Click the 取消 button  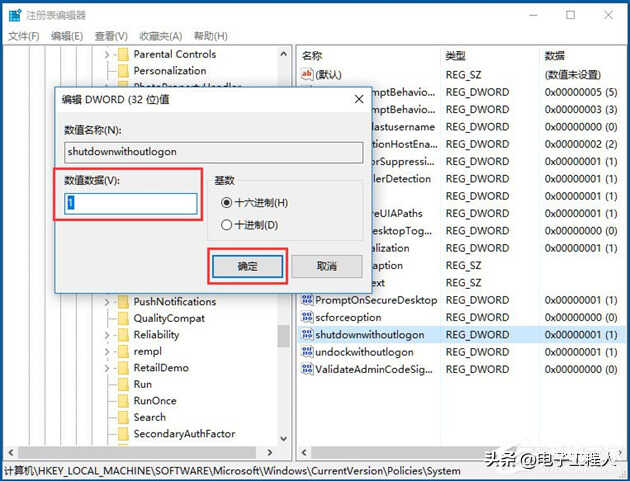327,266
